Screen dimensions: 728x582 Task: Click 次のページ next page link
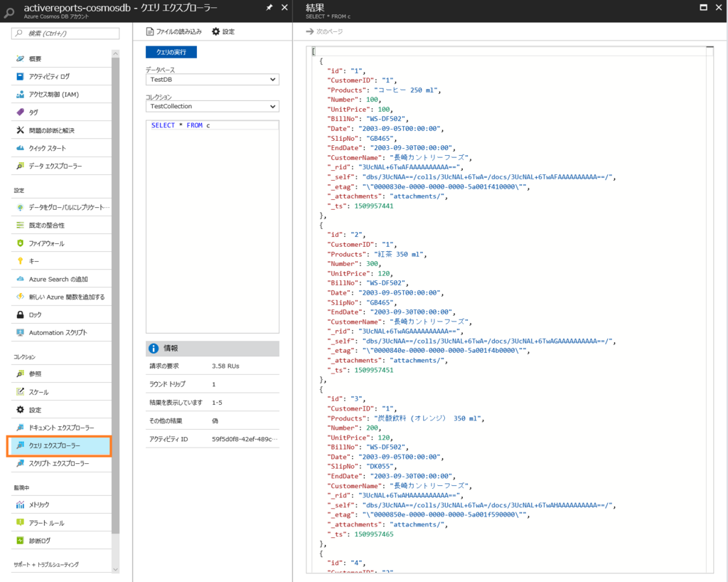(324, 31)
